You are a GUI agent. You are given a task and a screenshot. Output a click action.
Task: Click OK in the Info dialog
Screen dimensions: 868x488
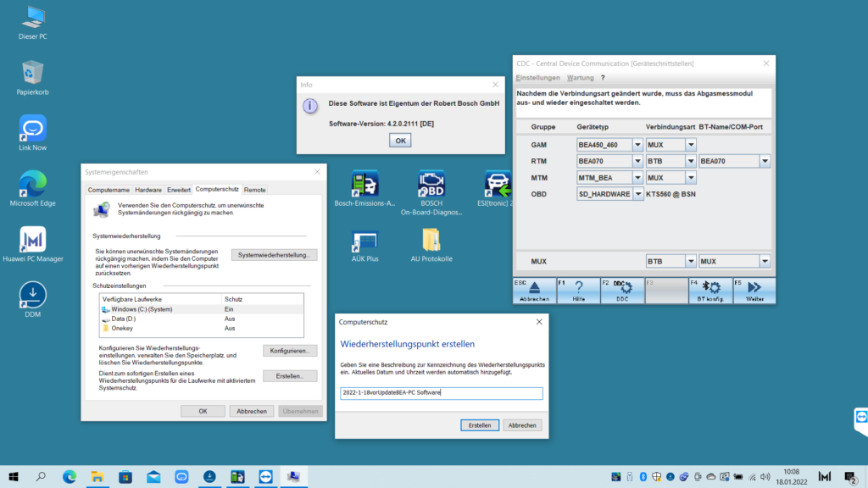tap(400, 141)
